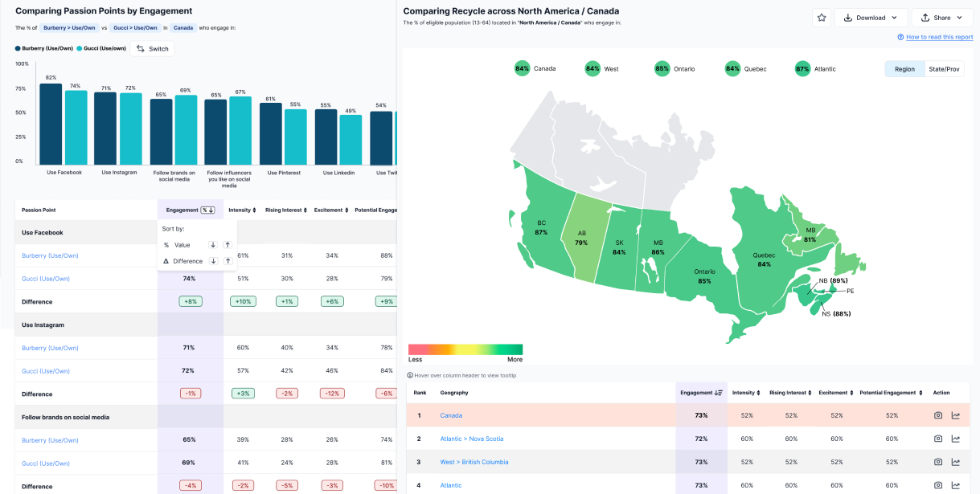Click the Switch brands button
Image resolution: width=980 pixels, height=494 pixels.
coord(153,48)
